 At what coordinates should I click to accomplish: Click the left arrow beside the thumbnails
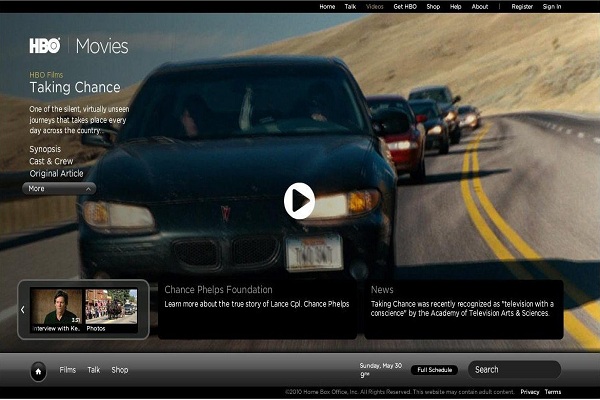[24, 310]
